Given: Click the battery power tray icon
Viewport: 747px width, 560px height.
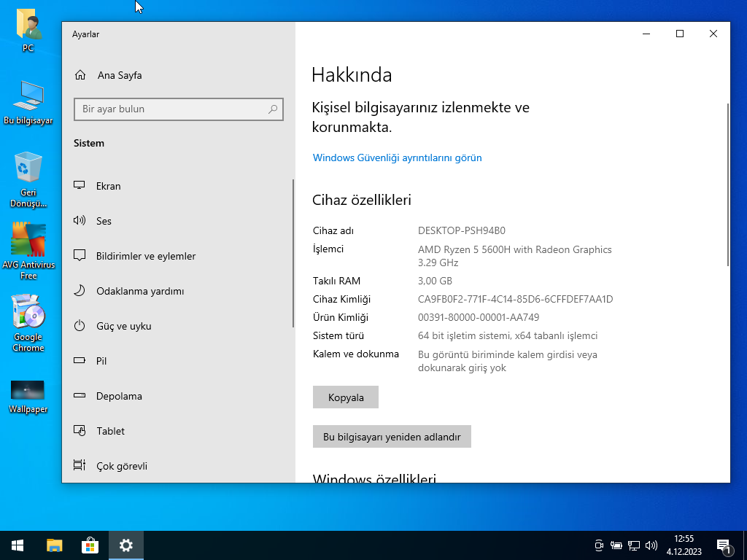Looking at the screenshot, I should (x=616, y=545).
